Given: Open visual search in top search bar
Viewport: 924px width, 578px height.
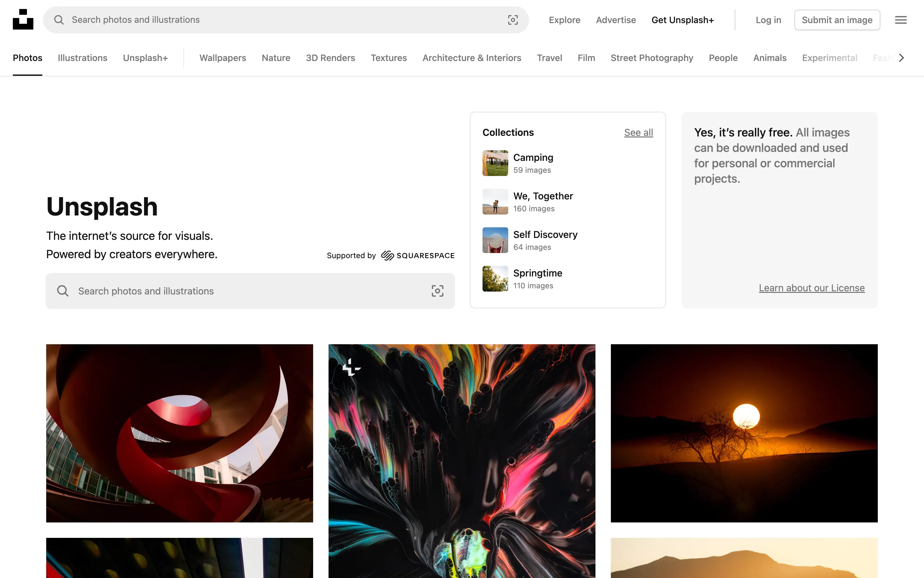Looking at the screenshot, I should tap(513, 20).
